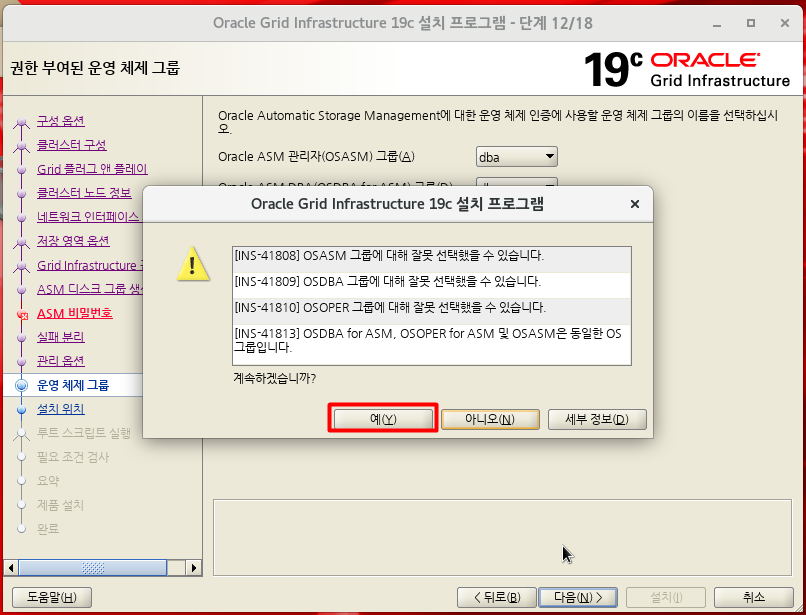806x615 pixels.
Task: Go to 구성 옵션 step
Action: point(61,121)
